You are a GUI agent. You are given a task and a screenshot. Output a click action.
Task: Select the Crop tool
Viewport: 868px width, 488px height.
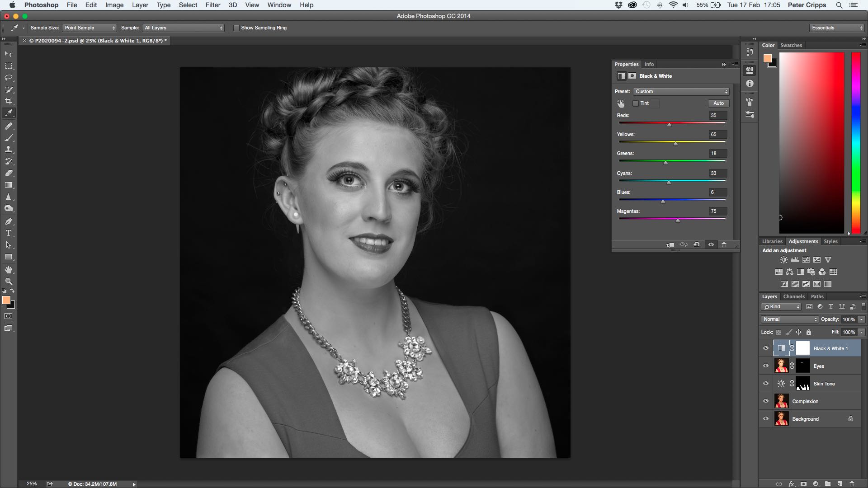(x=9, y=101)
